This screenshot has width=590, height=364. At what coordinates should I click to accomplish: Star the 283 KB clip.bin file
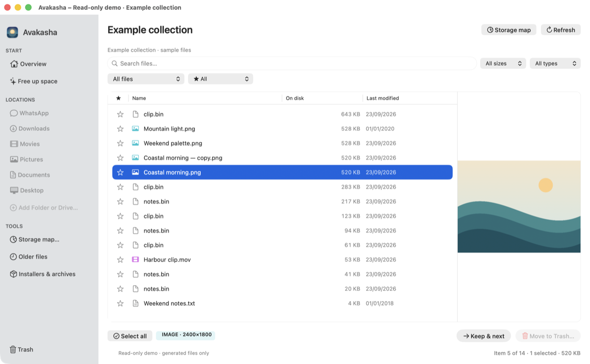pos(120,186)
